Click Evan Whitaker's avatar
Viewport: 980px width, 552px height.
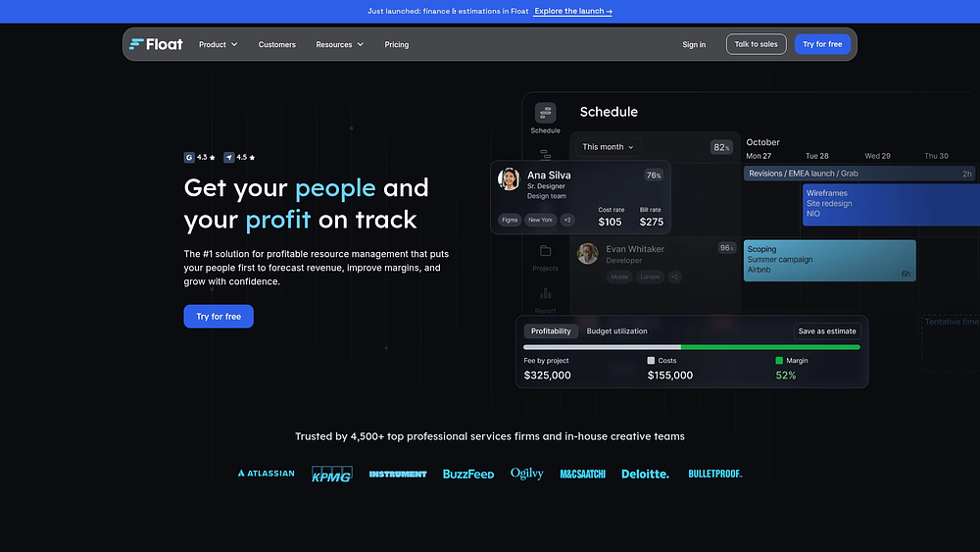point(587,254)
